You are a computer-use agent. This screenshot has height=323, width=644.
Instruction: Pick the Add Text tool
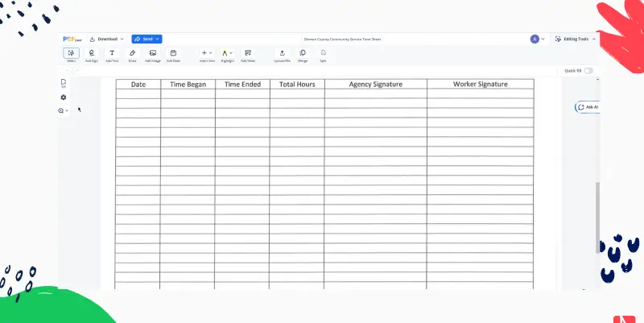(x=112, y=55)
